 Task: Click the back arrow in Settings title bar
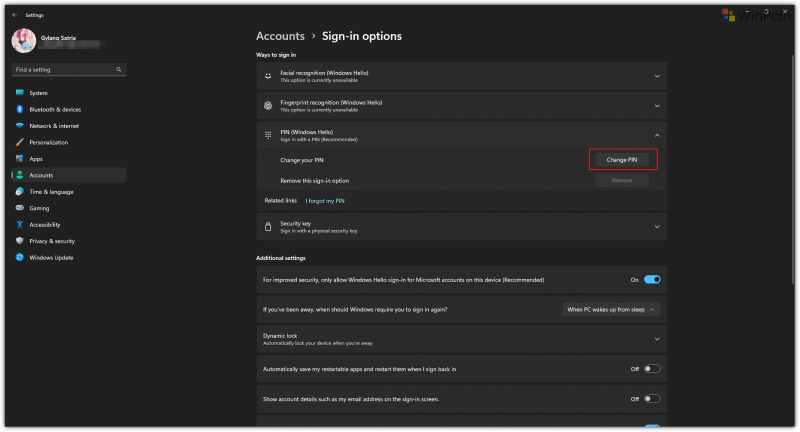pos(14,15)
